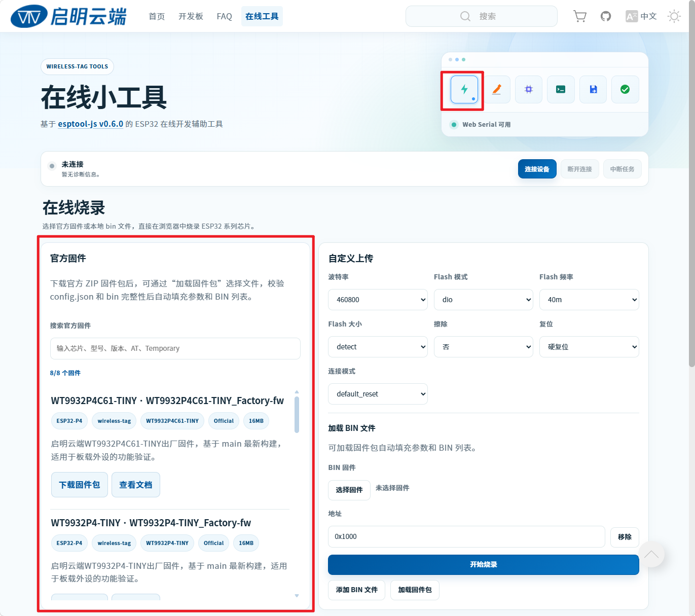Click the Web Serial 可用 status text
The width and height of the screenshot is (695, 616).
click(486, 124)
